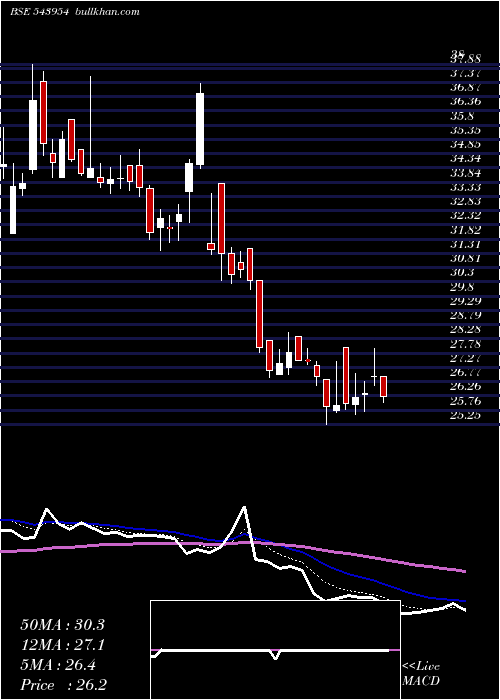Click the tall white candle peaking near 36.87
The width and height of the screenshot is (500, 700).
(x=200, y=129)
